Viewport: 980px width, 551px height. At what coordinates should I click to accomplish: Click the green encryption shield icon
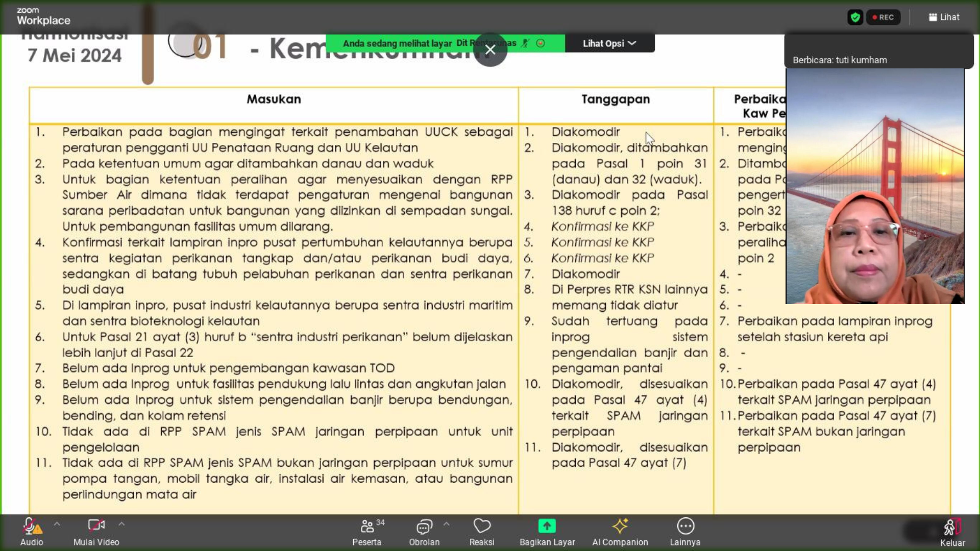pos(855,17)
